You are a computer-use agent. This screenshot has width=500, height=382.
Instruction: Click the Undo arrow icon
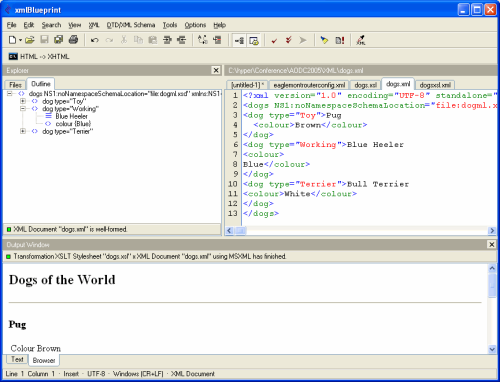click(x=95, y=40)
